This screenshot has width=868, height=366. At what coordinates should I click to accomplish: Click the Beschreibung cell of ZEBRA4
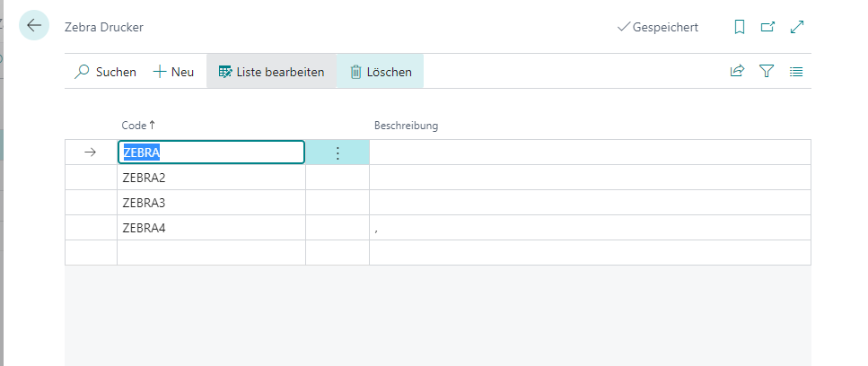[590, 228]
